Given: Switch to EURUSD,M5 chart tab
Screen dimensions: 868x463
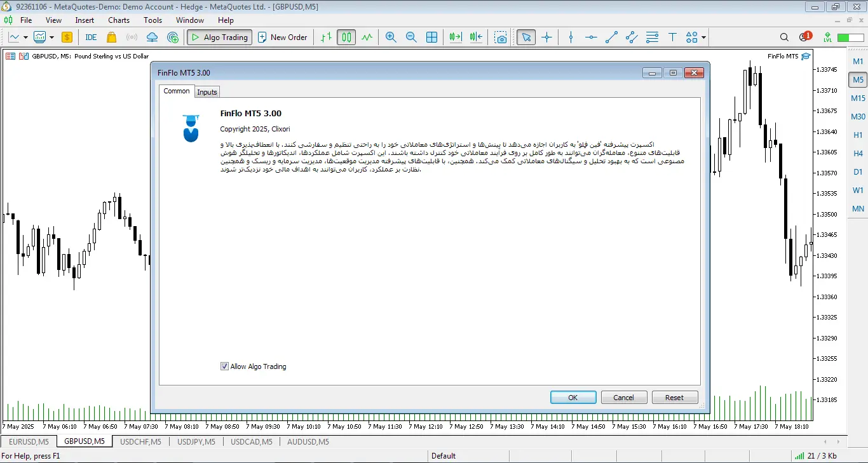Looking at the screenshot, I should pos(29,441).
